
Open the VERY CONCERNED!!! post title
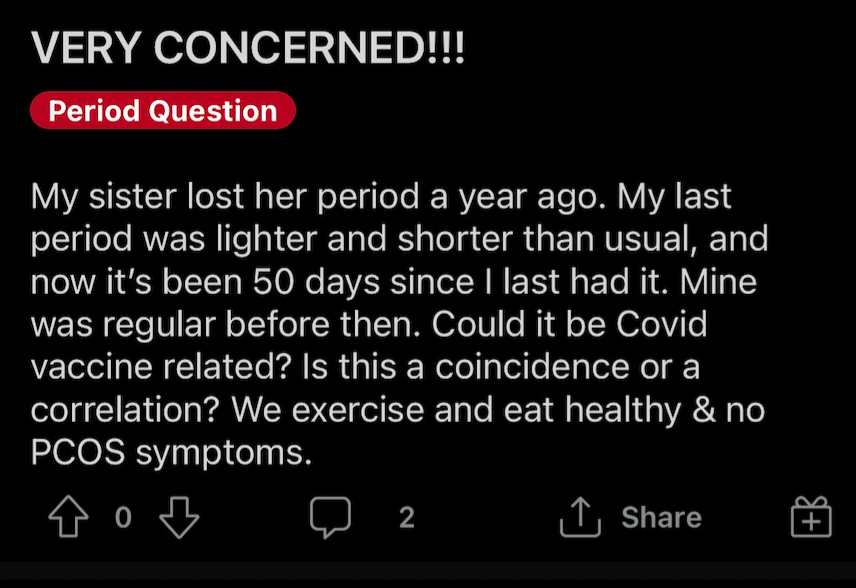[247, 47]
